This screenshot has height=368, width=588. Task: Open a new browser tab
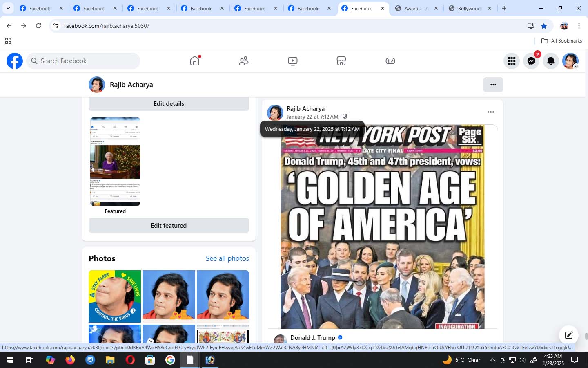click(504, 8)
